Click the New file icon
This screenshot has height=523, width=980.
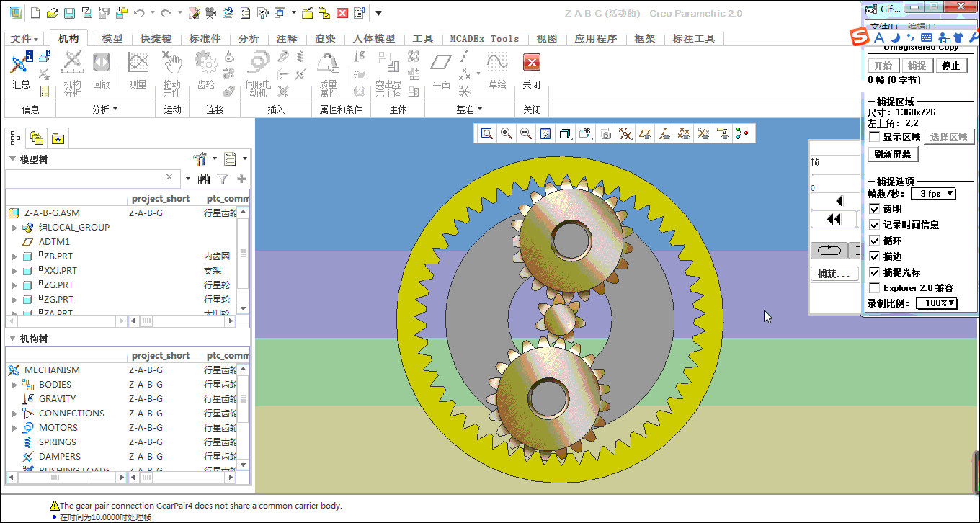[35, 13]
